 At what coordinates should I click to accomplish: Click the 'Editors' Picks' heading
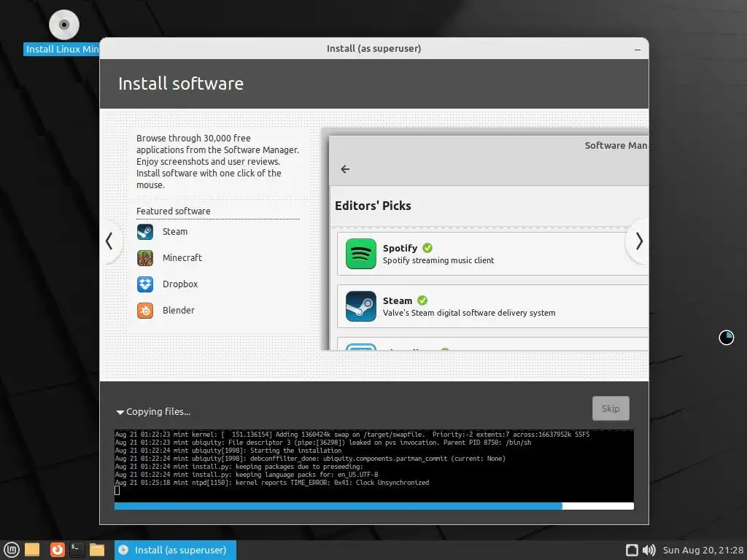[x=373, y=206]
